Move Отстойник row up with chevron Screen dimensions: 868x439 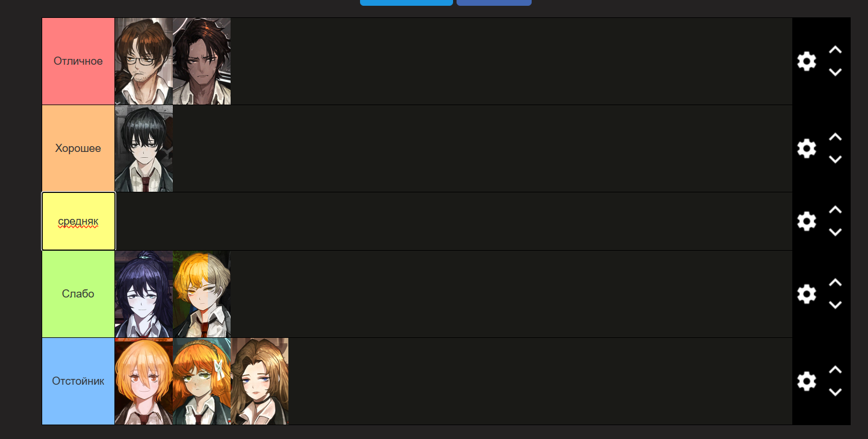coord(835,370)
